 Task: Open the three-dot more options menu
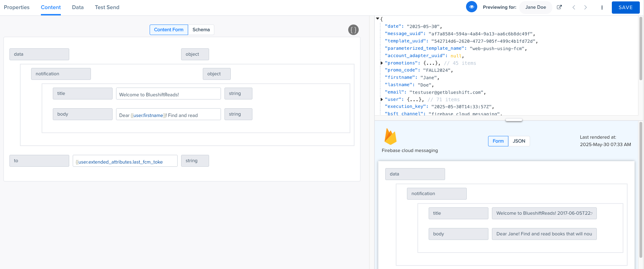click(x=602, y=7)
